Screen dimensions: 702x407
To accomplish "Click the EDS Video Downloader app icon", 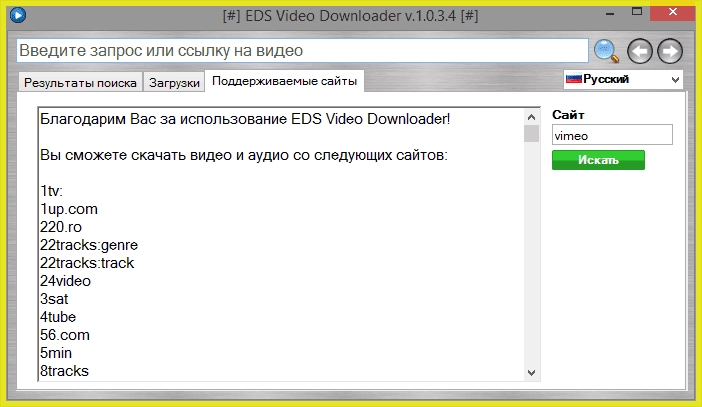I will (x=18, y=15).
